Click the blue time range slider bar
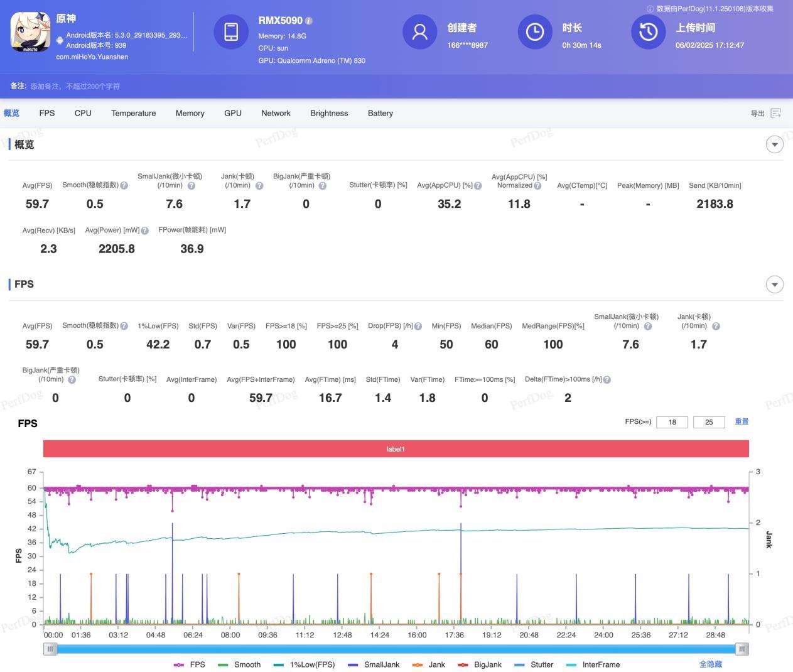 pyautogui.click(x=396, y=649)
